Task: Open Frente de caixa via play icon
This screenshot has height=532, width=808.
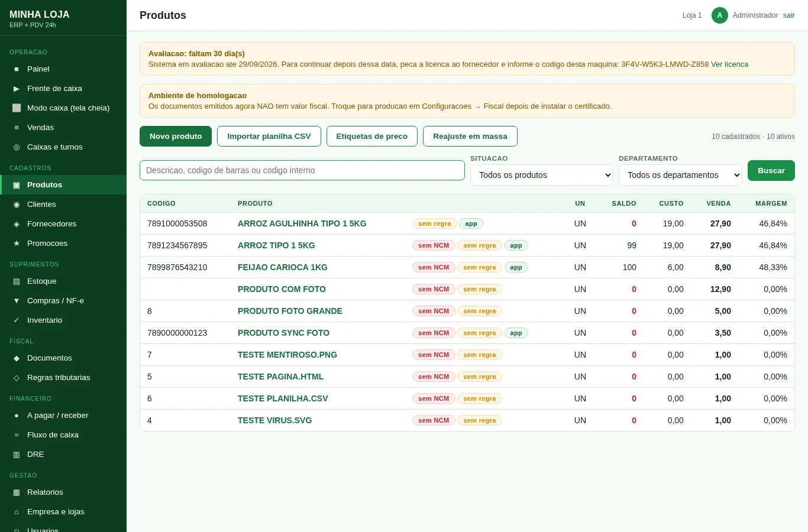Action: (x=17, y=89)
